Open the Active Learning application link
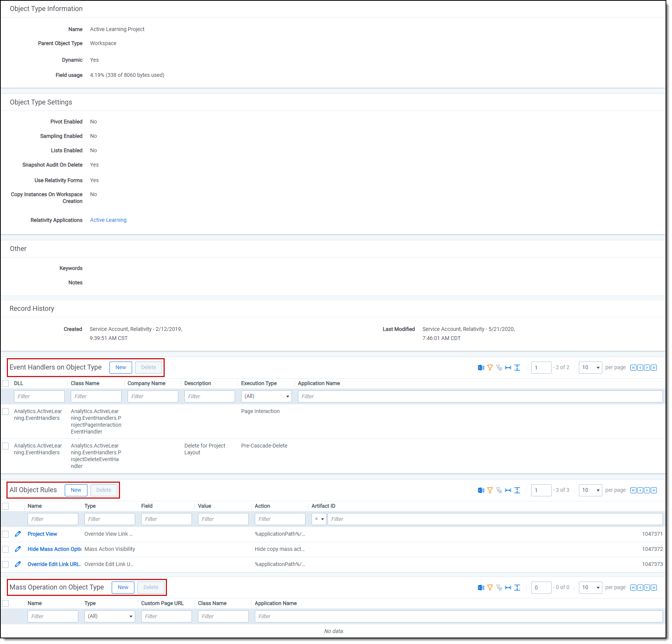Viewport: 672px width, 644px height. [x=108, y=220]
